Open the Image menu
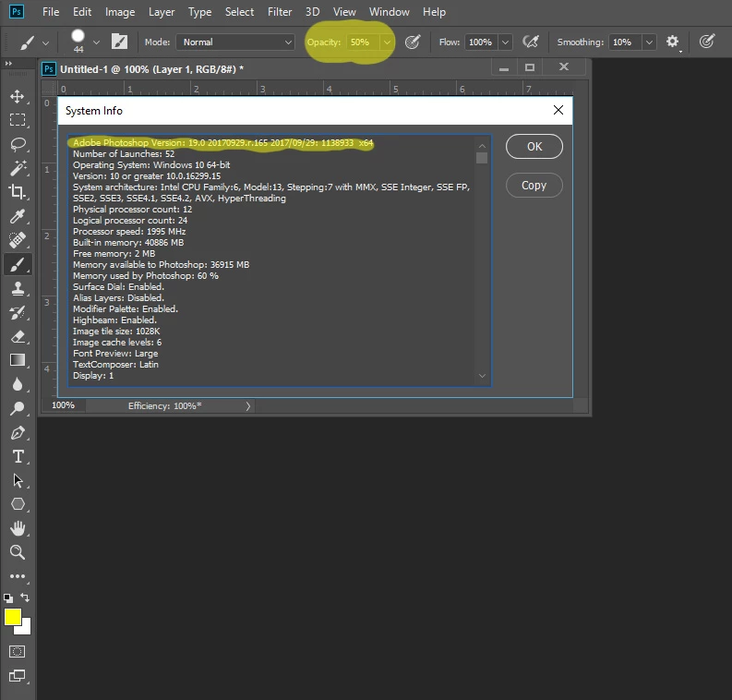The image size is (732, 700). click(x=120, y=12)
